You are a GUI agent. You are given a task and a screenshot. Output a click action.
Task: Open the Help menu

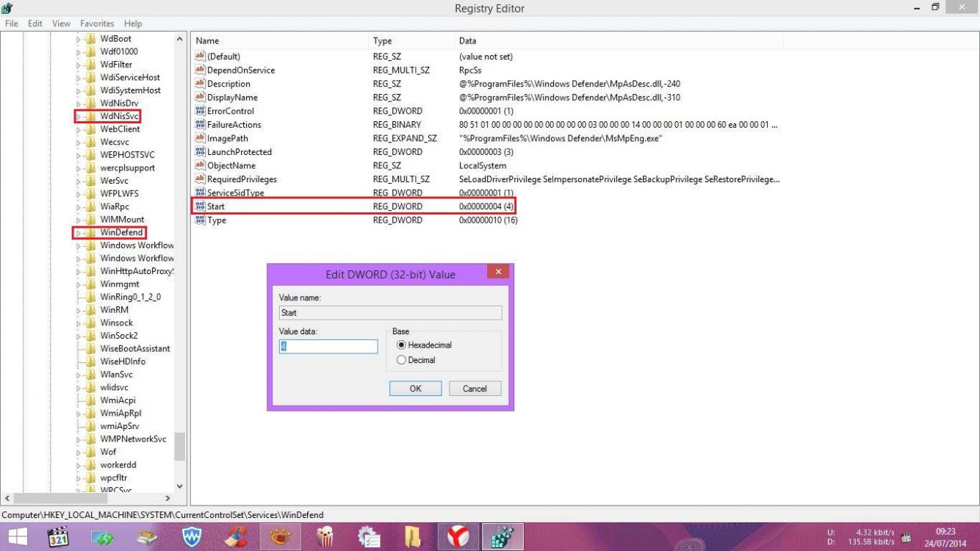[133, 24]
